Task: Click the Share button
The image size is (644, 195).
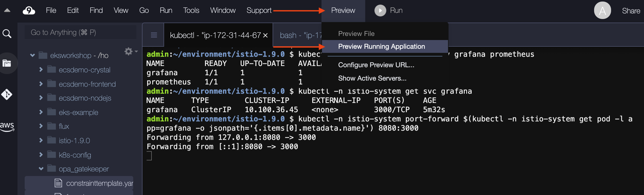Action: coord(631,11)
